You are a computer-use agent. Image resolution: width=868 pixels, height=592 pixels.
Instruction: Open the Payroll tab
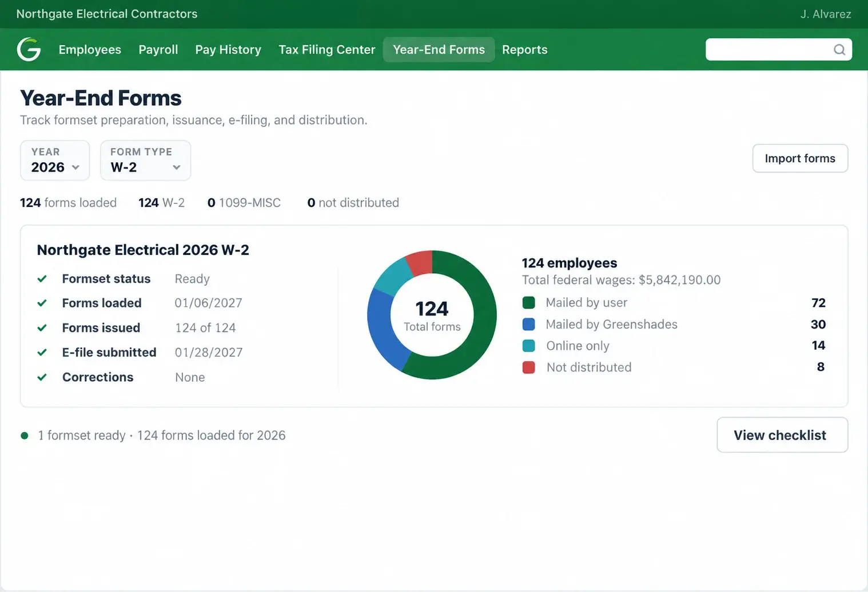[x=158, y=50]
